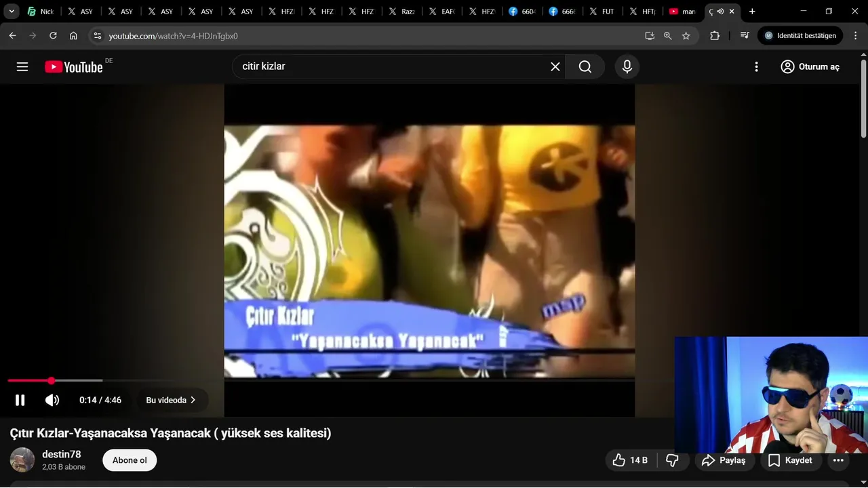Open the zoom magnifier in address bar
Screen dimensions: 868x488
(x=668, y=36)
